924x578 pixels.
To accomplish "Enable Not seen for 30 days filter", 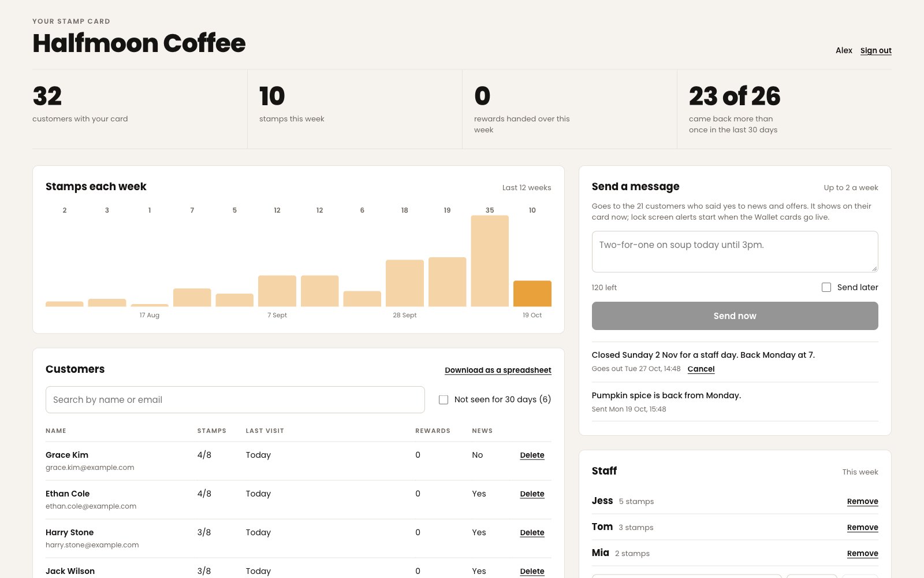I will (444, 399).
